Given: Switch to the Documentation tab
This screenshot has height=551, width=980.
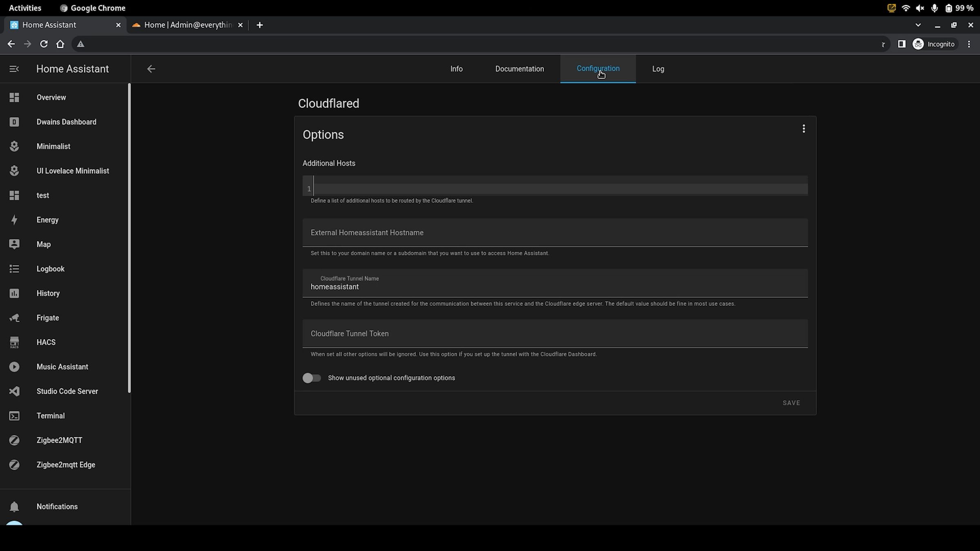Looking at the screenshot, I should click(x=519, y=69).
